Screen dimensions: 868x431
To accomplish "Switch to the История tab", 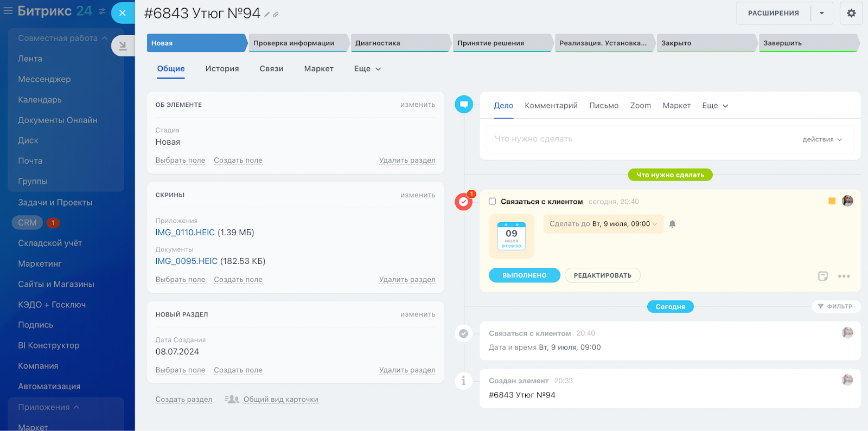I will (222, 69).
